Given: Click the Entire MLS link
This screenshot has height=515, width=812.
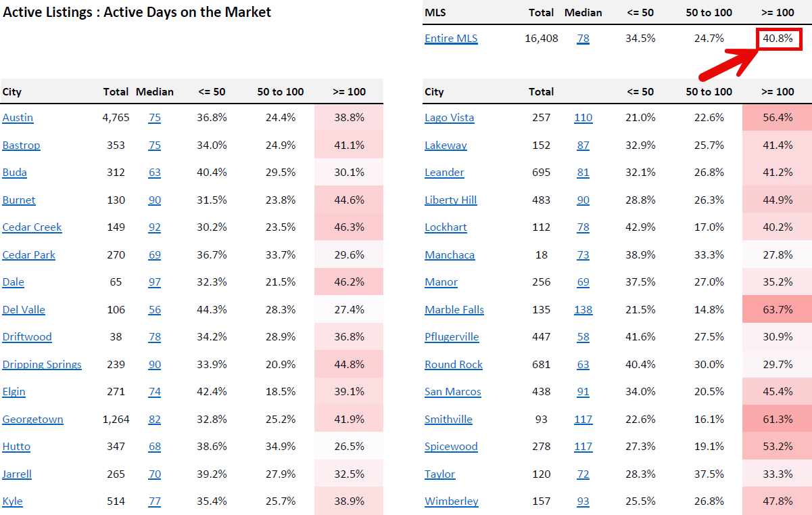Looking at the screenshot, I should 451,39.
